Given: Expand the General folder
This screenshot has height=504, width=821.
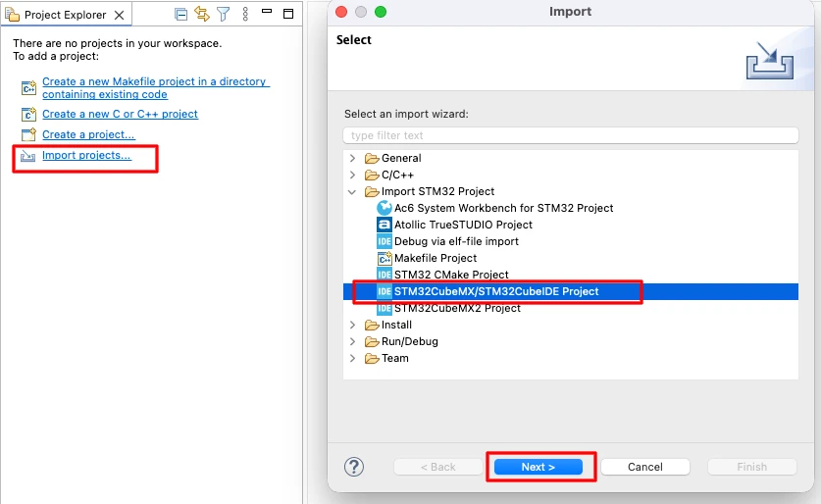Looking at the screenshot, I should [352, 158].
